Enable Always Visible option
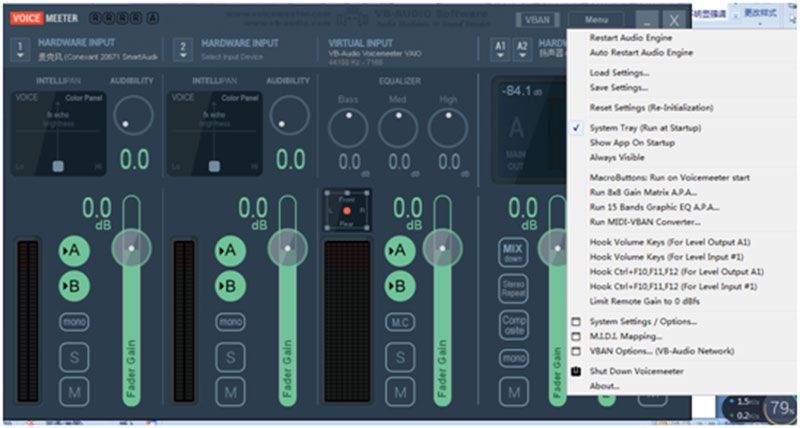Screen dimensions: 800x428 coord(617,158)
